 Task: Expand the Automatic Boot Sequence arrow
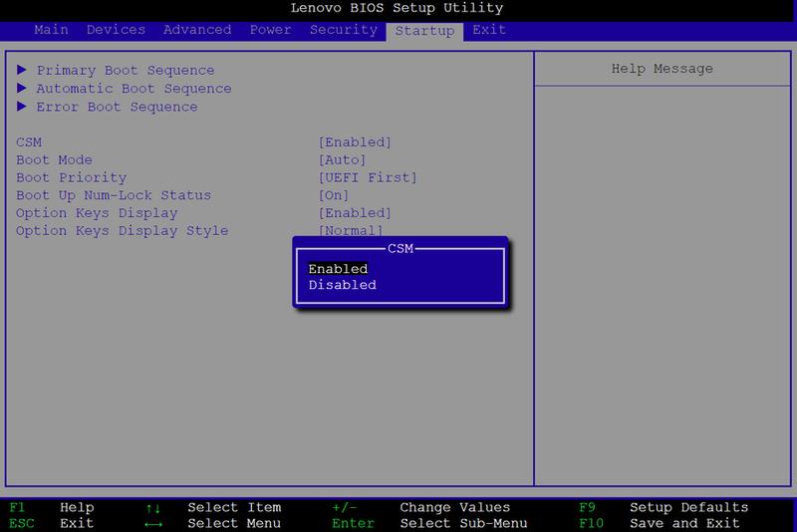21,88
